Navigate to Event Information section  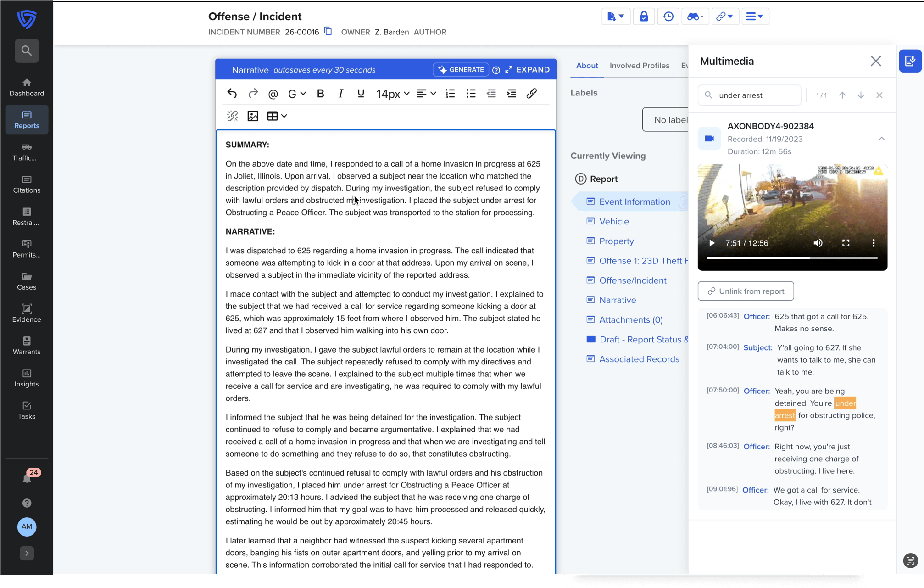[634, 202]
